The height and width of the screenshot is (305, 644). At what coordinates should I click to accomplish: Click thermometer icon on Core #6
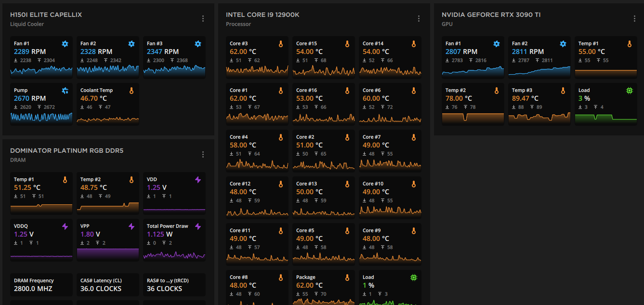[414, 91]
